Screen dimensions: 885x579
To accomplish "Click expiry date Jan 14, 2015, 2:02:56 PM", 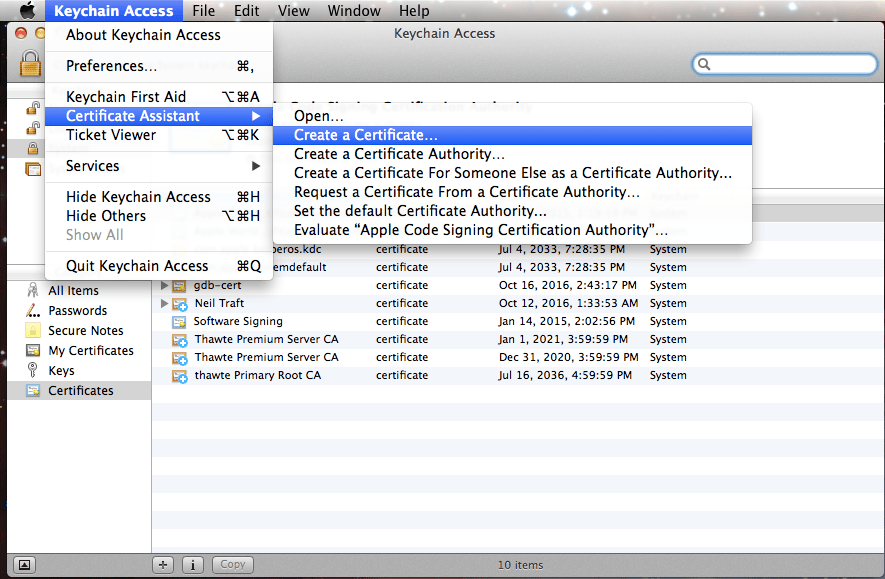I will tap(567, 322).
